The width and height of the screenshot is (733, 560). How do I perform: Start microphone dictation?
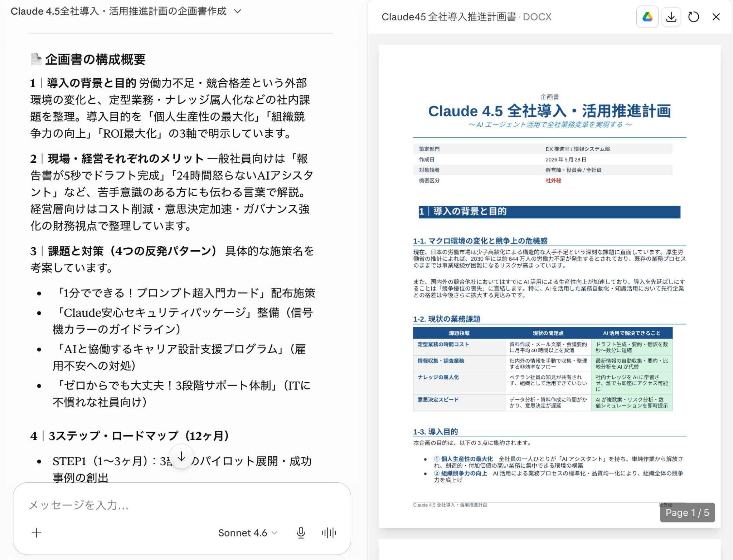click(301, 532)
